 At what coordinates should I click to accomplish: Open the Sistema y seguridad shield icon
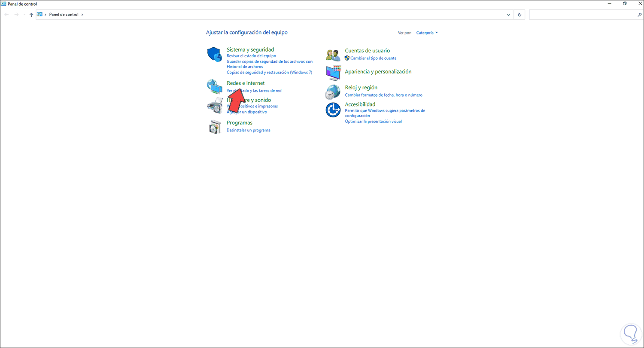[x=214, y=55]
